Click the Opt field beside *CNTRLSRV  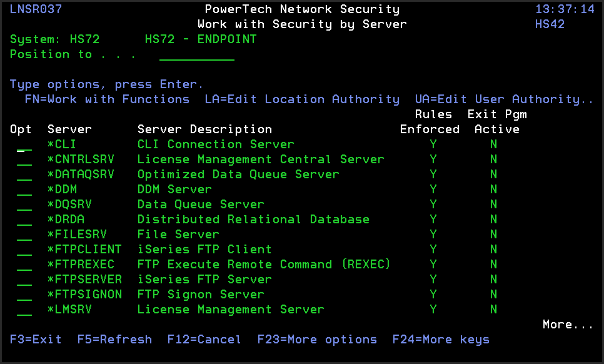pos(24,160)
